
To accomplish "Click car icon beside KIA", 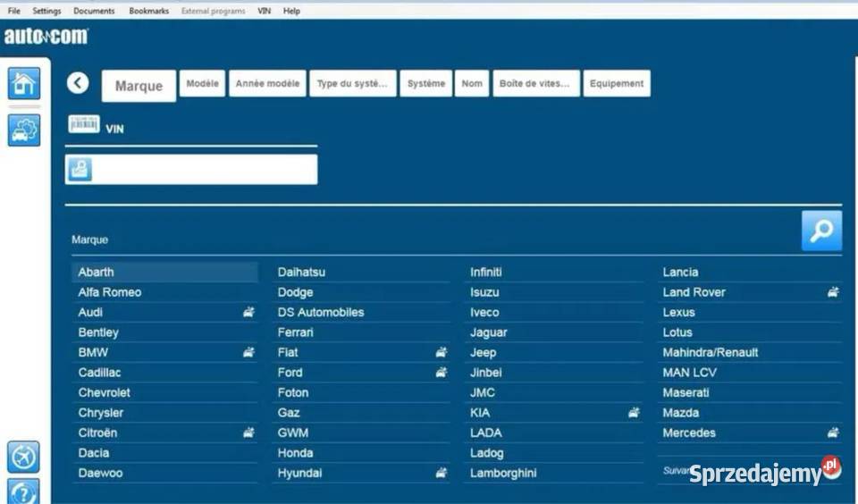I will [x=634, y=413].
